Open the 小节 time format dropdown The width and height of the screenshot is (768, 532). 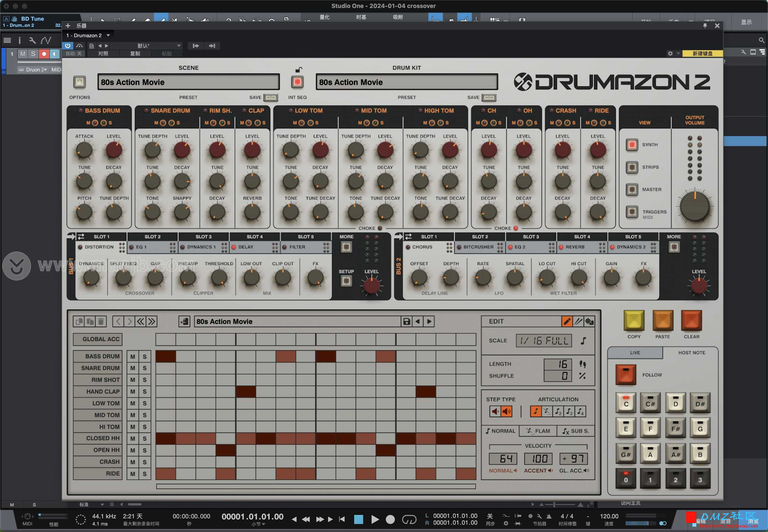(258, 524)
